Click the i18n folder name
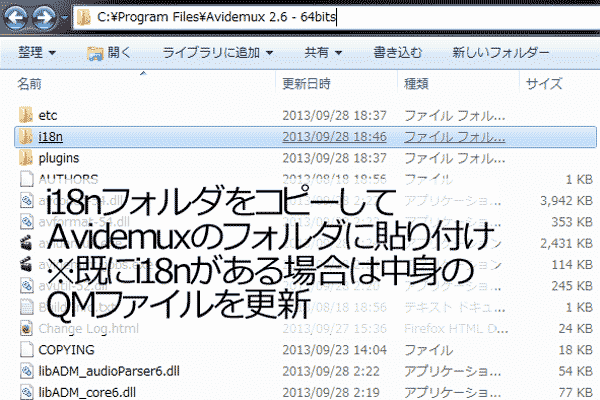This screenshot has width=600, height=400. [51, 137]
